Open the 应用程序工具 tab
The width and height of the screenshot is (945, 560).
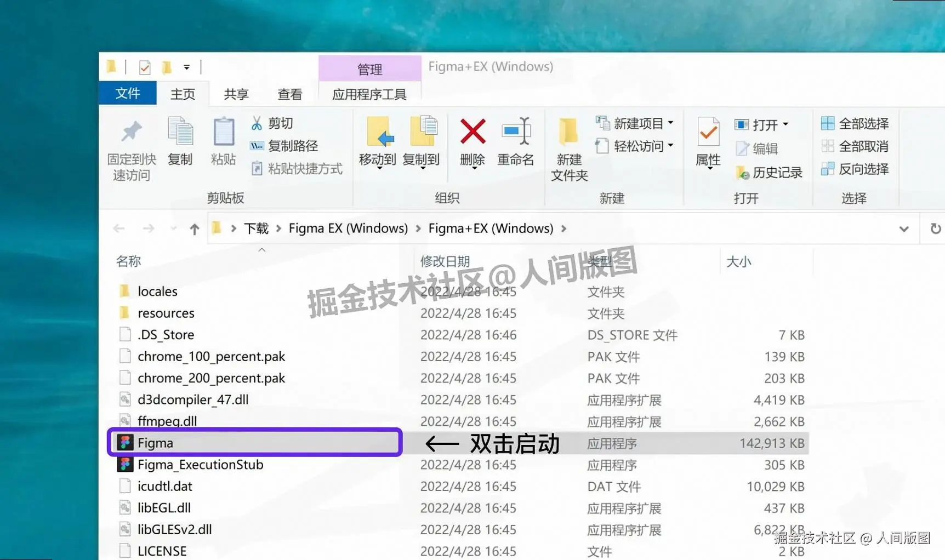tap(369, 94)
